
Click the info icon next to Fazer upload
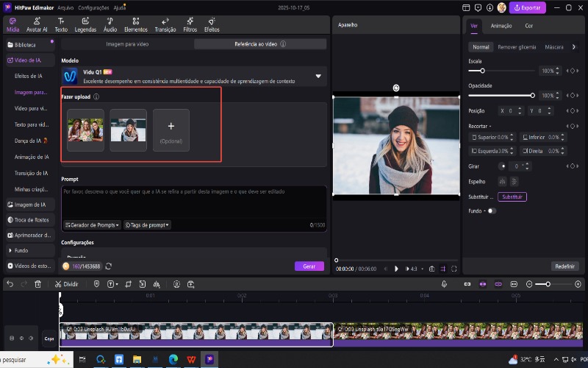(96, 97)
